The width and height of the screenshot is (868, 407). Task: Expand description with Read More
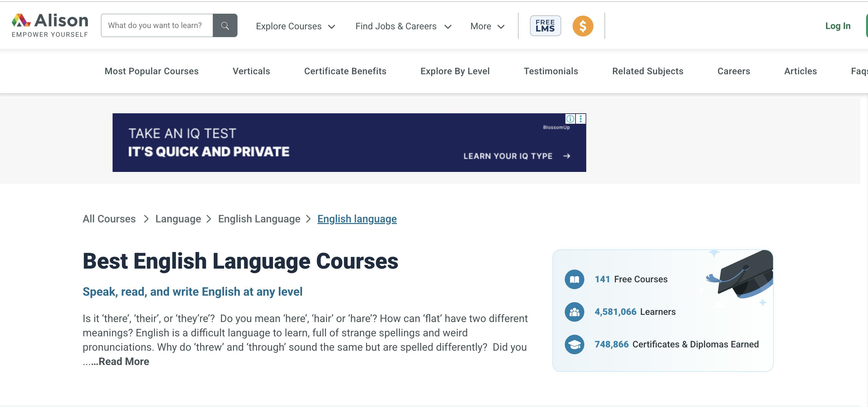pos(123,361)
